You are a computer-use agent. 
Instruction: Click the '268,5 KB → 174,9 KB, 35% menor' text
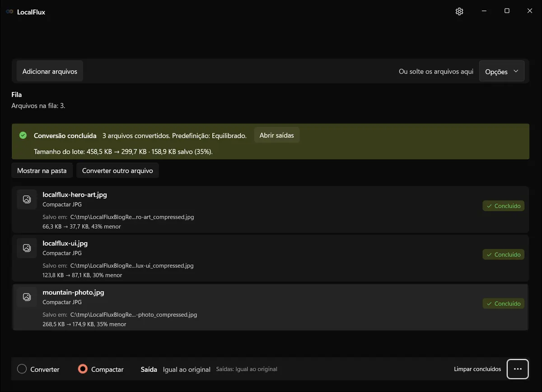[84, 324]
